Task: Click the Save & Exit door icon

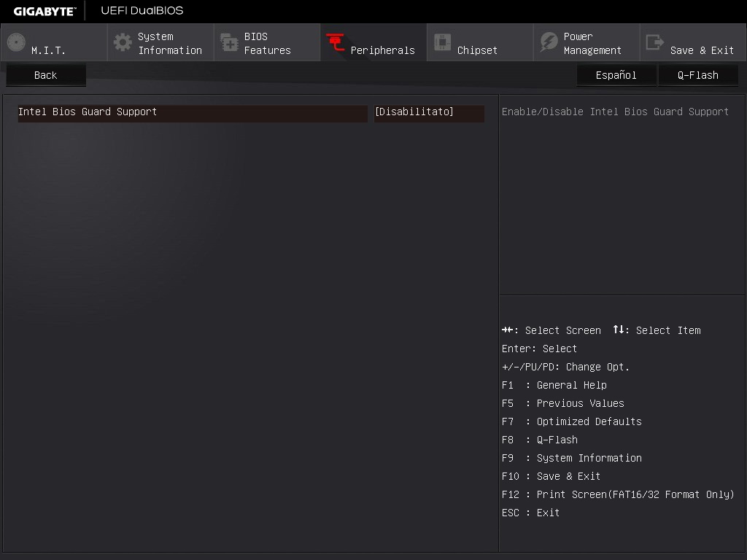Action: coord(655,42)
